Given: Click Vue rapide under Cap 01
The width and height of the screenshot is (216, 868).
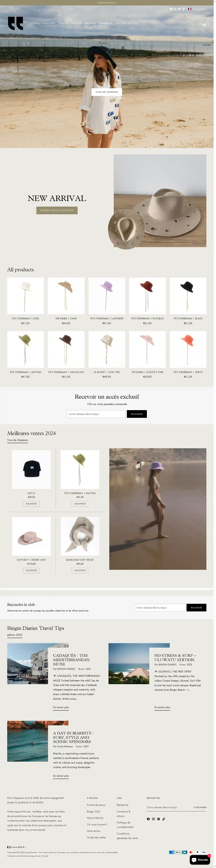Looking at the screenshot, I should 31,504.
